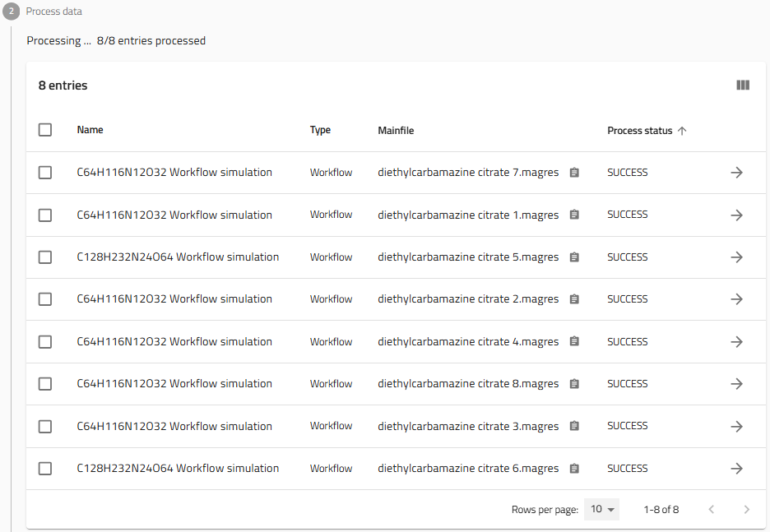The image size is (770, 532).
Task: Click Workflow type in citrate 2.magres row
Action: point(331,298)
